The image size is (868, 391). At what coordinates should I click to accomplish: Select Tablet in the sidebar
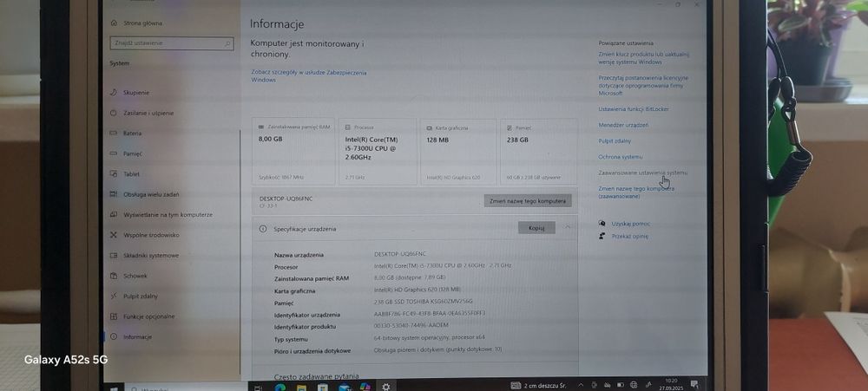(131, 174)
